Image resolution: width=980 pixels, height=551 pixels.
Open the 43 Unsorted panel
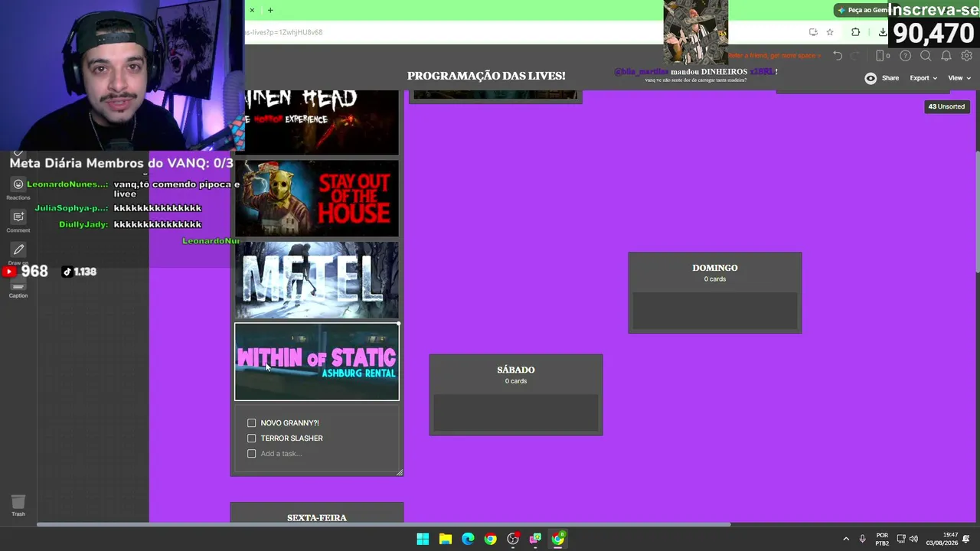click(946, 106)
